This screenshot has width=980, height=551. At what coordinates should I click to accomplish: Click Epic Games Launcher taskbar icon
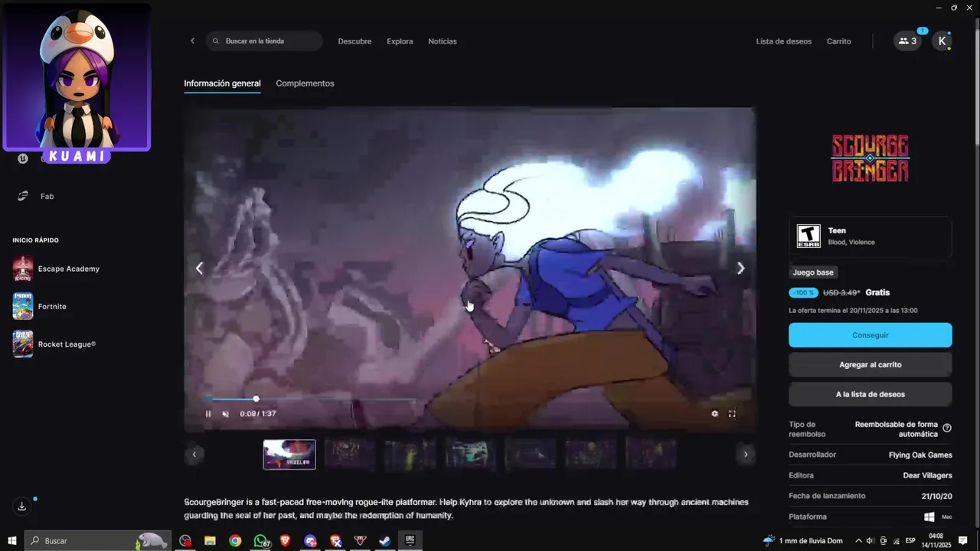pyautogui.click(x=410, y=541)
